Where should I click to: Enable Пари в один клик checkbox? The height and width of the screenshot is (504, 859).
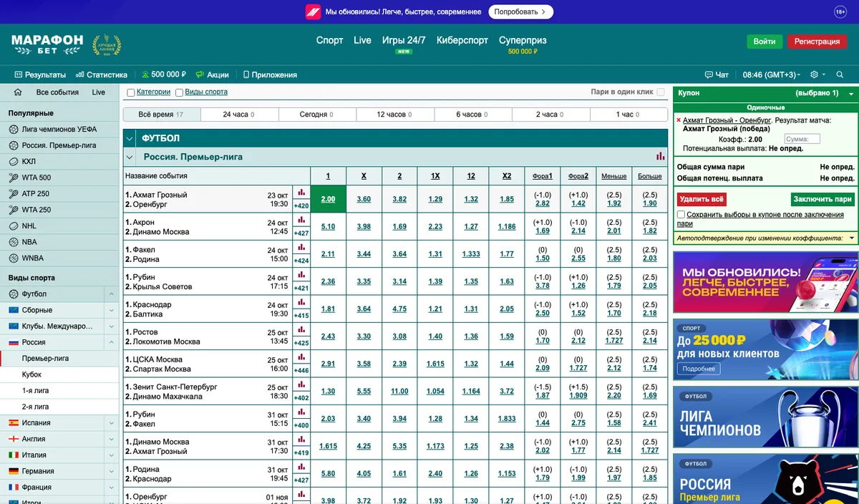click(661, 92)
